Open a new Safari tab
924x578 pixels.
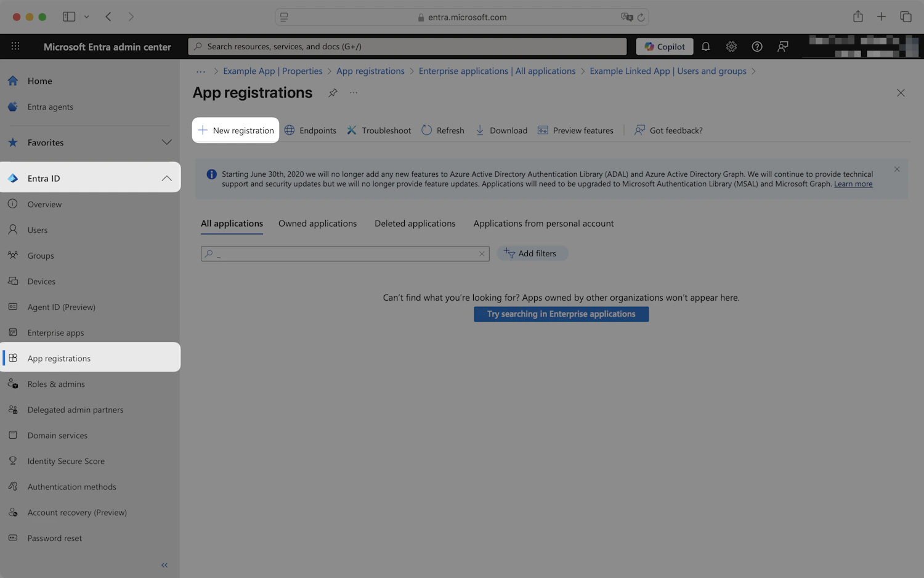coord(881,17)
